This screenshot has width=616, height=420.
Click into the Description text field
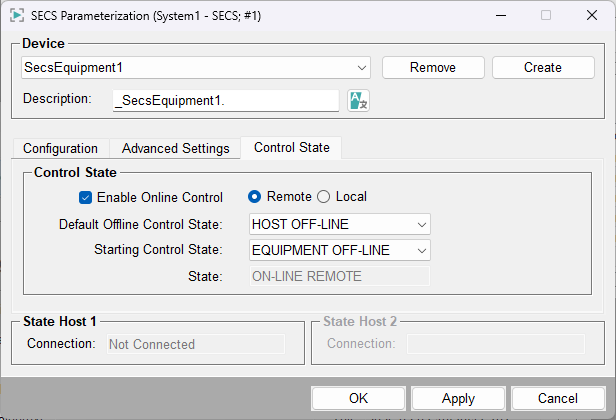tap(226, 100)
